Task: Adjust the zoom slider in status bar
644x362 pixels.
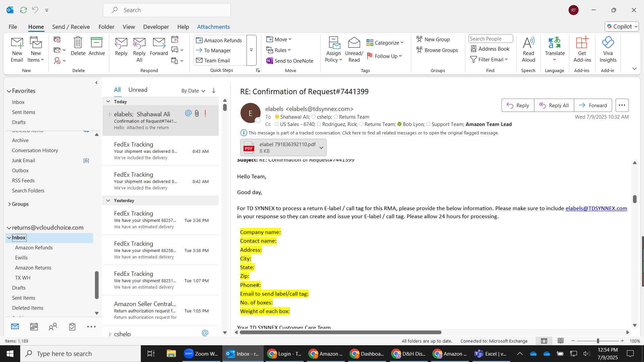Action: click(x=597, y=341)
